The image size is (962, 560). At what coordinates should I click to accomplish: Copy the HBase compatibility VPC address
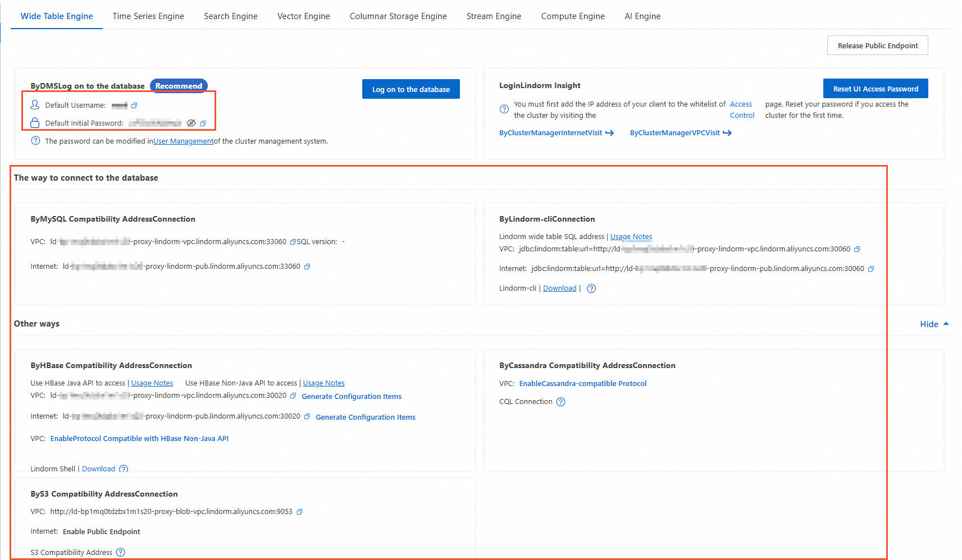click(x=293, y=396)
